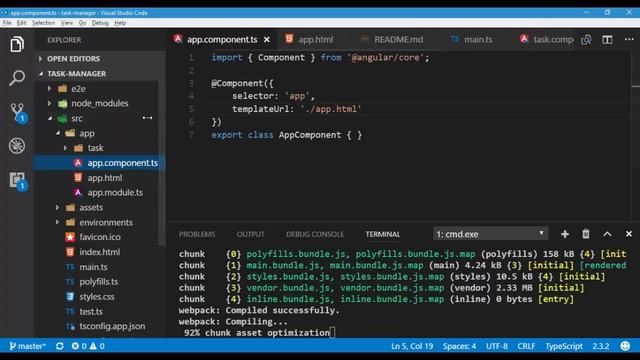
Task: Open polyfills.ts in explorer
Action: coord(98,282)
